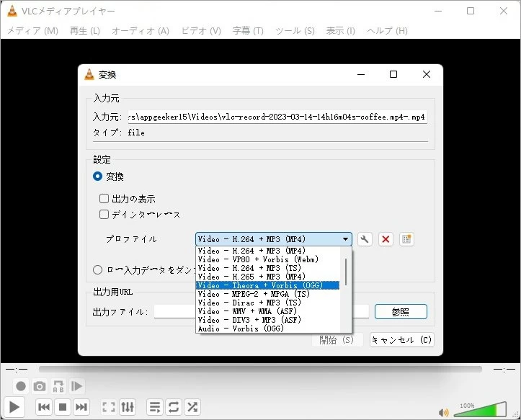The image size is (521, 420).
Task: Select the 変換 radio button
Action: coord(97,176)
